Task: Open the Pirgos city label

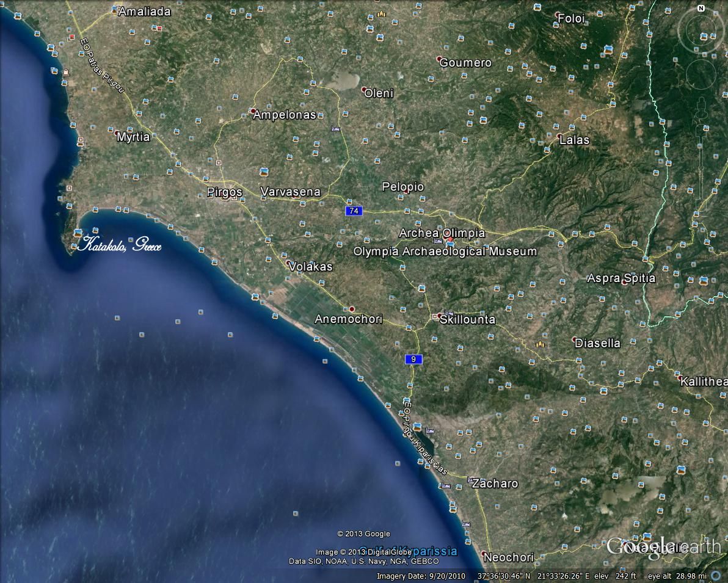Action: click(224, 192)
